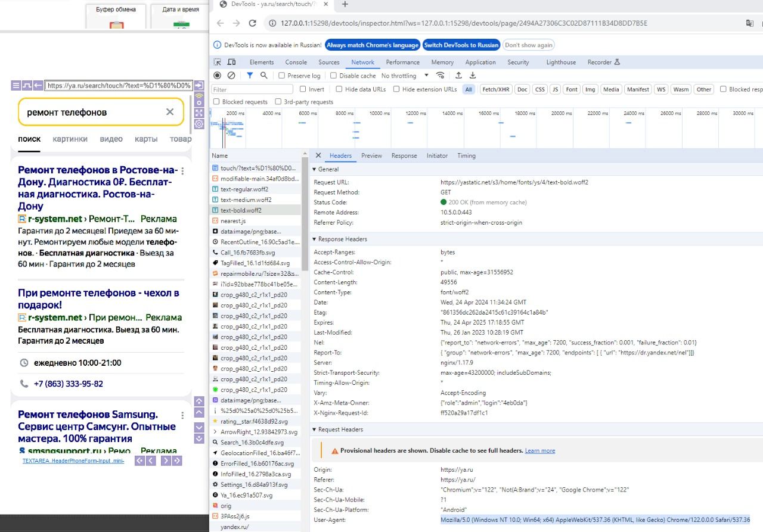The image size is (763, 532).
Task: Click the import HAR upload icon
Action: pyautogui.click(x=458, y=76)
